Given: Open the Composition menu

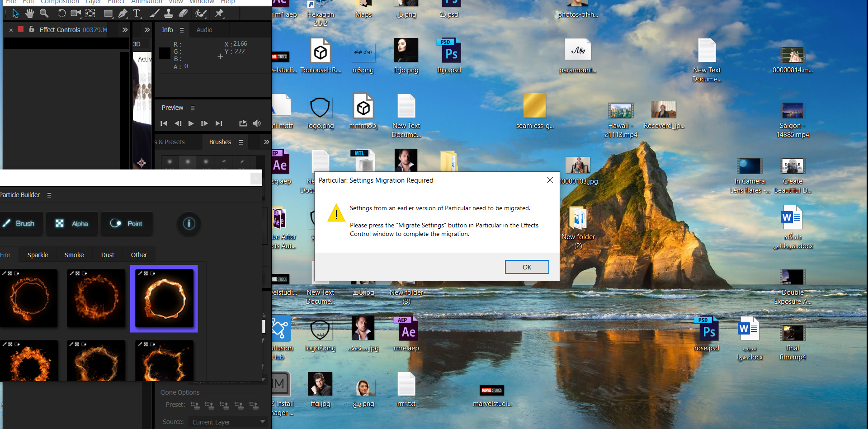Looking at the screenshot, I should click(x=60, y=2).
